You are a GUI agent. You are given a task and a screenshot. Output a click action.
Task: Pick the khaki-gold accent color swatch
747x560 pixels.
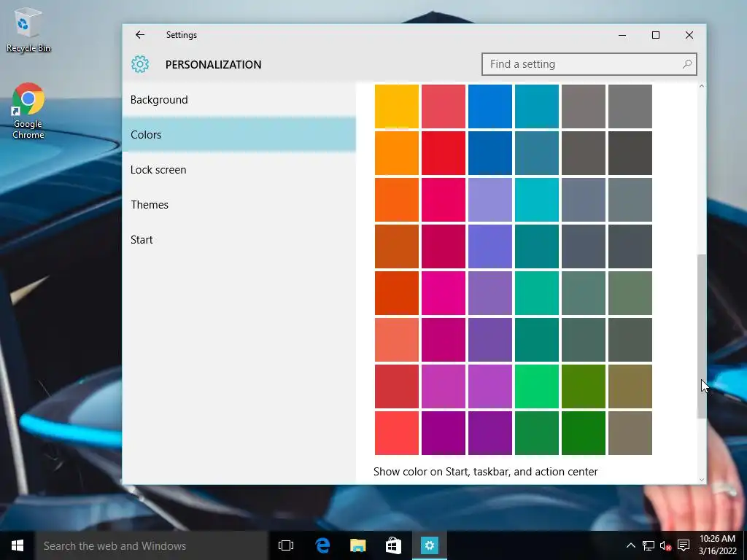[630, 386]
